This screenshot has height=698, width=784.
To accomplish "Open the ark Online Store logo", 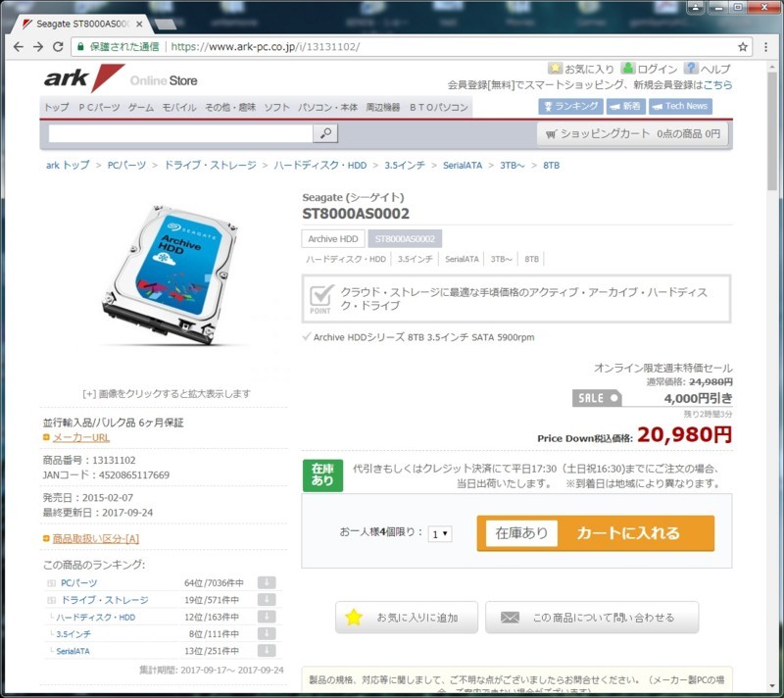I will click(120, 79).
